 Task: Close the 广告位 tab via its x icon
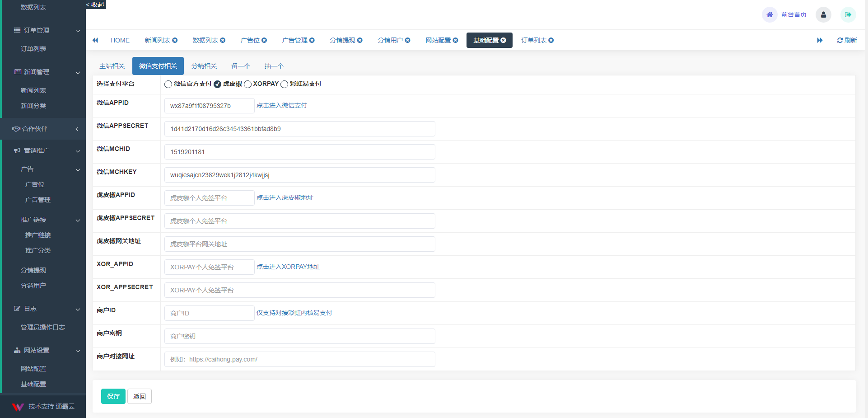[264, 40]
